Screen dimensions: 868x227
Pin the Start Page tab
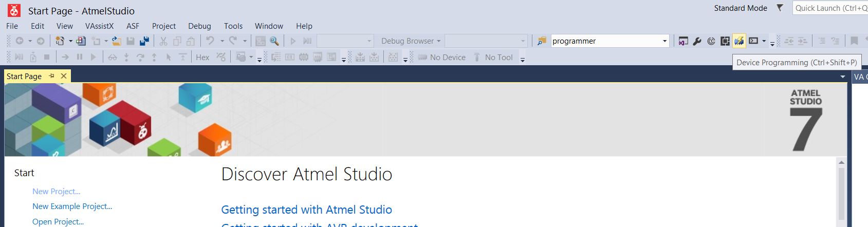51,76
